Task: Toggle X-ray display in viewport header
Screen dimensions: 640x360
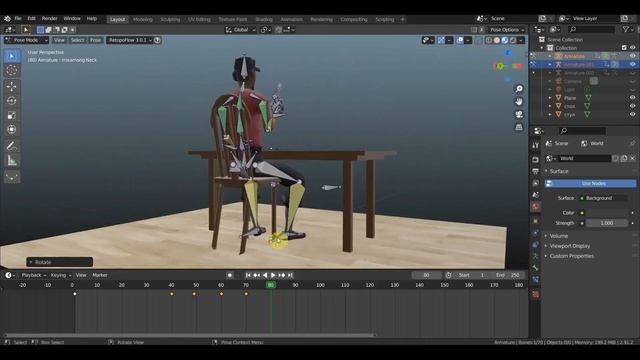Action: 478,40
